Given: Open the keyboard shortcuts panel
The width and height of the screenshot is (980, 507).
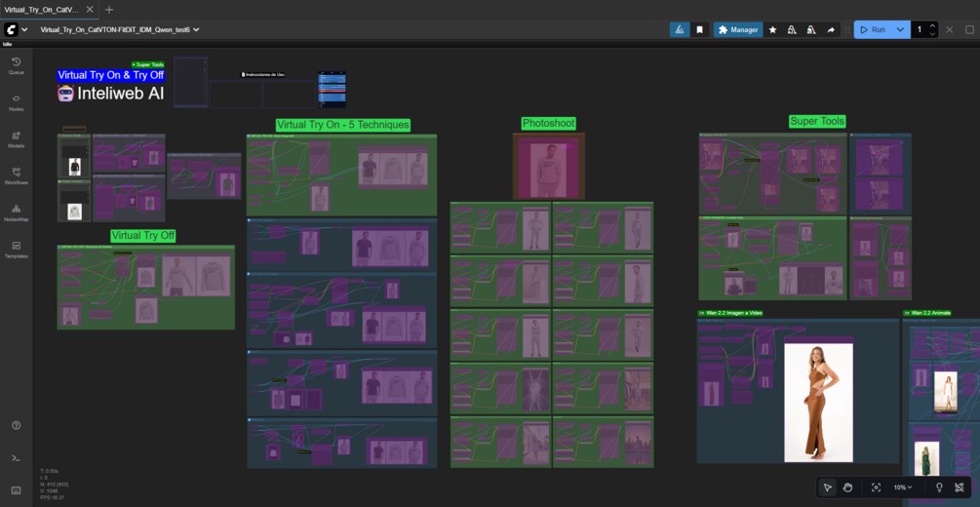Looking at the screenshot, I should 17,490.
